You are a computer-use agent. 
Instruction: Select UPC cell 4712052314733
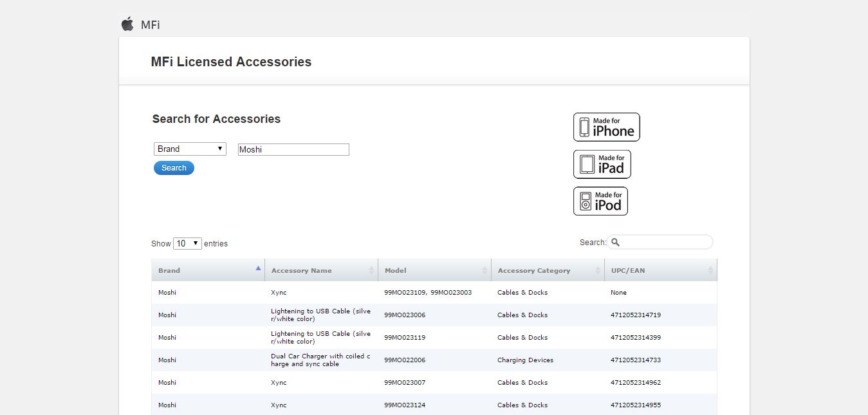click(636, 360)
